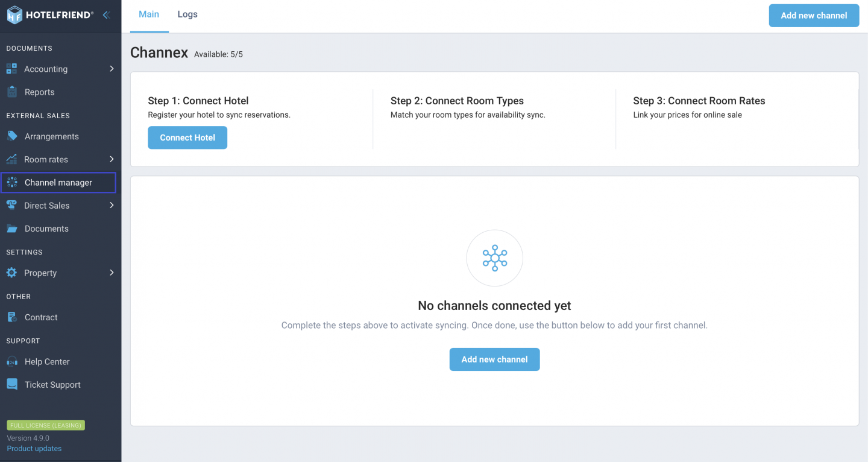Expand the Room rates submenu arrow

[x=112, y=159]
